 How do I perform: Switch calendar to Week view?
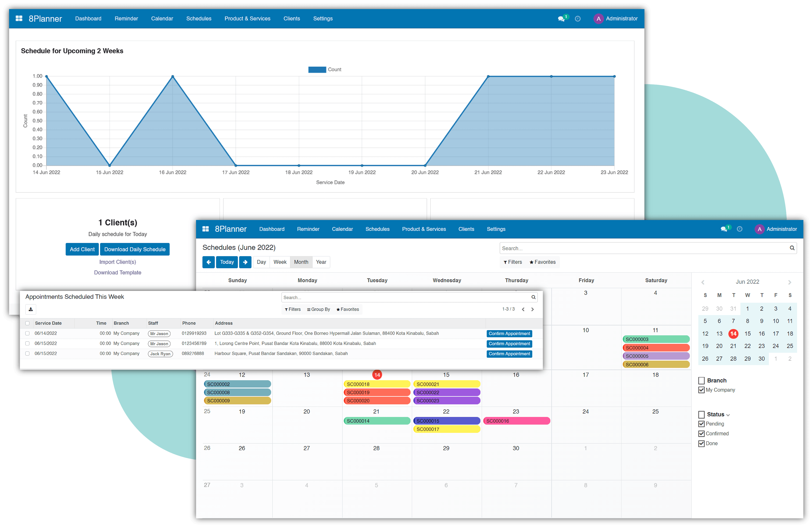[x=280, y=262]
